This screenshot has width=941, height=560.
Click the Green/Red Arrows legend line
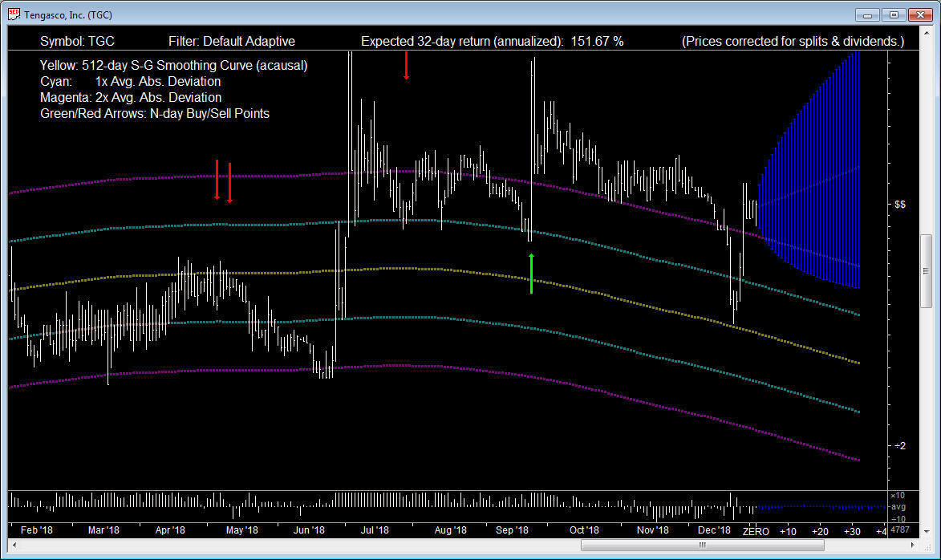[x=154, y=113]
